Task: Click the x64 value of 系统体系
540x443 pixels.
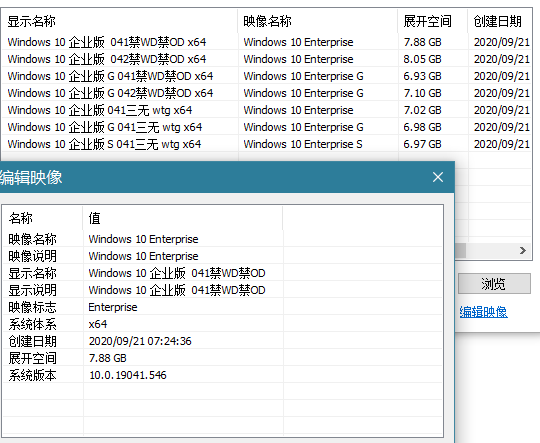Action: pyautogui.click(x=98, y=324)
